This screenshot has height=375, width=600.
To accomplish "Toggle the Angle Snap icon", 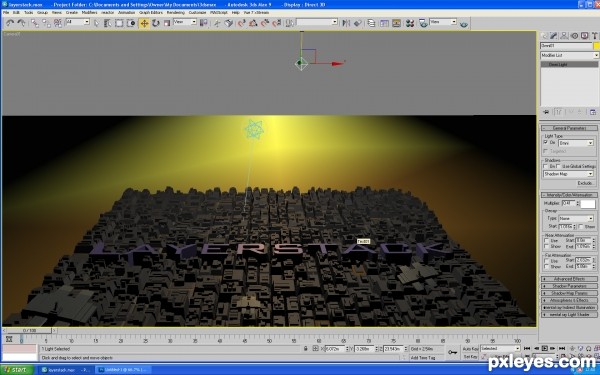I will [x=253, y=23].
